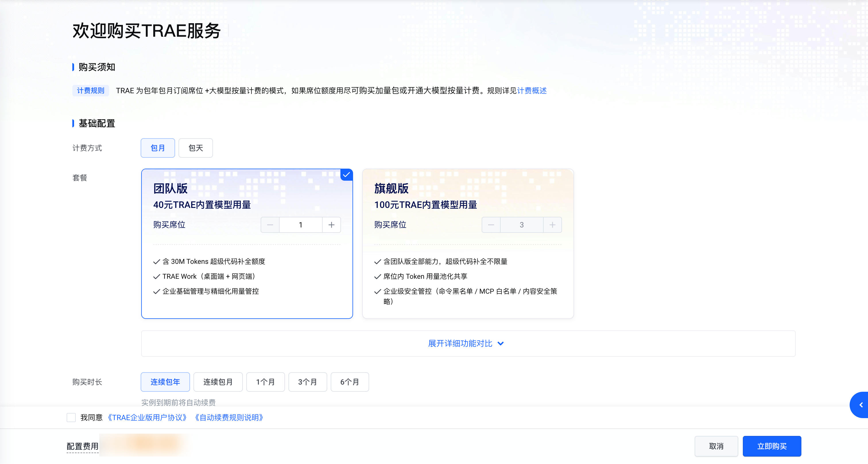Edit 旗舰版 seat quantity field

pos(522,225)
